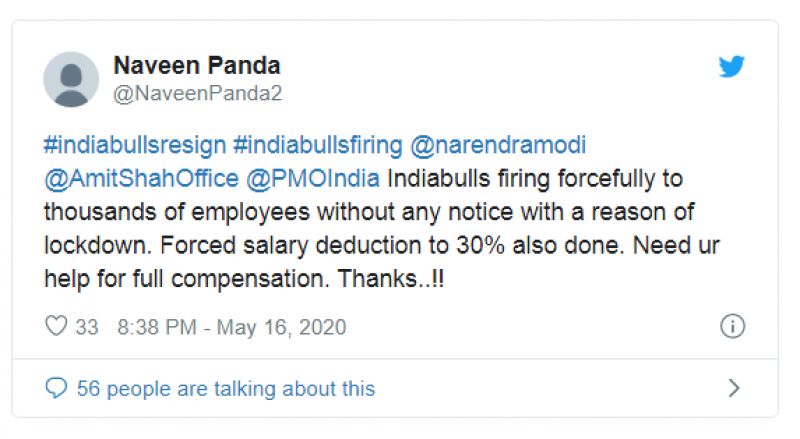Open the #indiabullsfiring hashtag
This screenshot has width=800, height=439.
pyautogui.click(x=317, y=145)
